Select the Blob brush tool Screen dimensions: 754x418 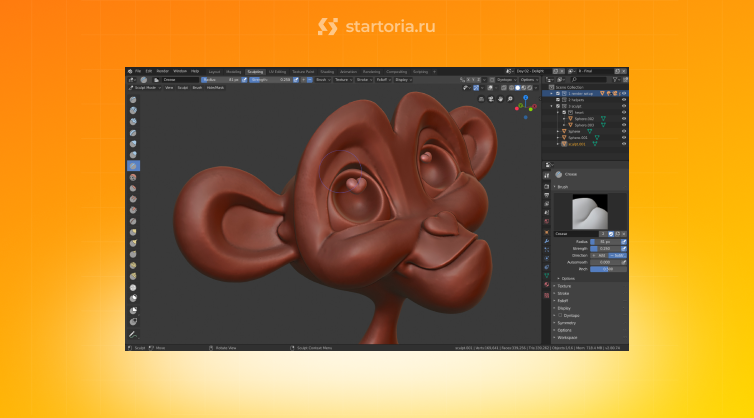[x=133, y=155]
